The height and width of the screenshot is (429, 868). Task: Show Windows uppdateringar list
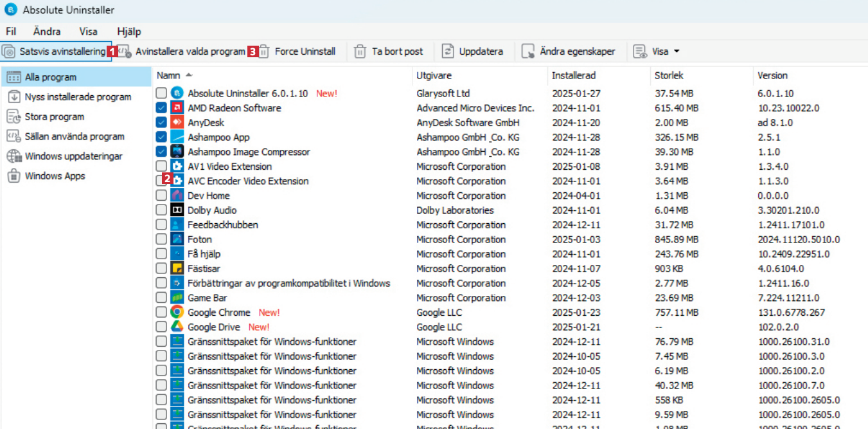[x=73, y=156]
